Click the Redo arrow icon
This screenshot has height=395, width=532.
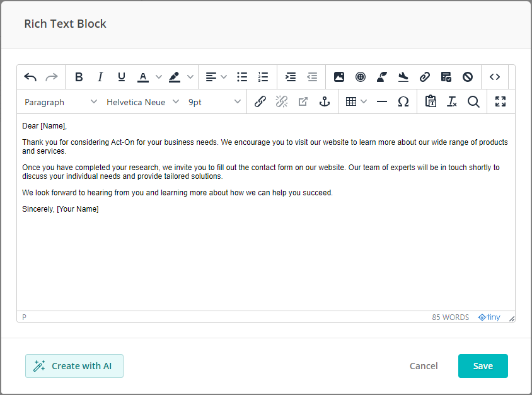pos(52,77)
